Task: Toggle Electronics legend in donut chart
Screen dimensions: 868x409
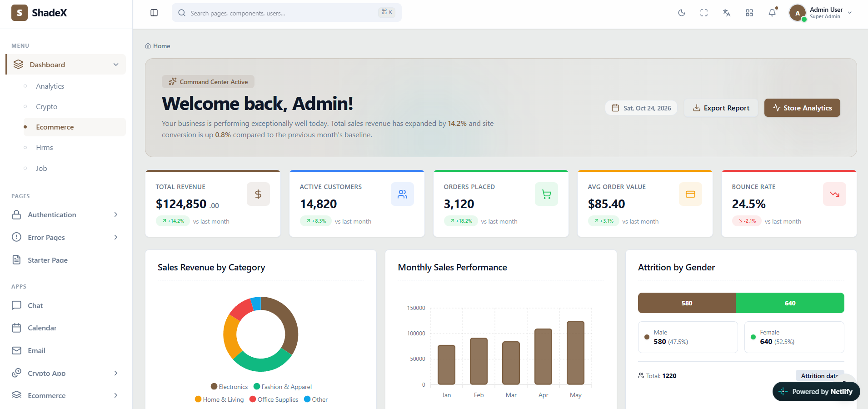Action: pos(229,387)
